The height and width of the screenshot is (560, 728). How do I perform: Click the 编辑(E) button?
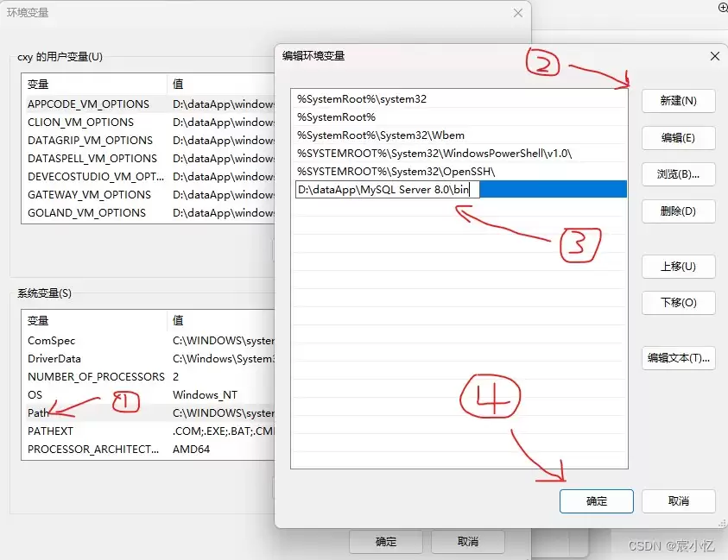(x=678, y=138)
